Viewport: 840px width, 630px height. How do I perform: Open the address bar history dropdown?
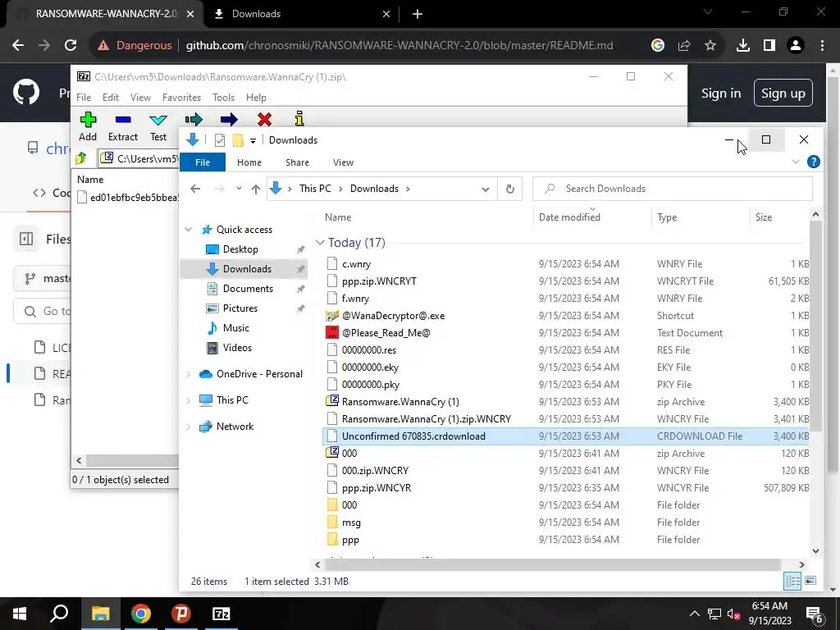click(x=486, y=189)
